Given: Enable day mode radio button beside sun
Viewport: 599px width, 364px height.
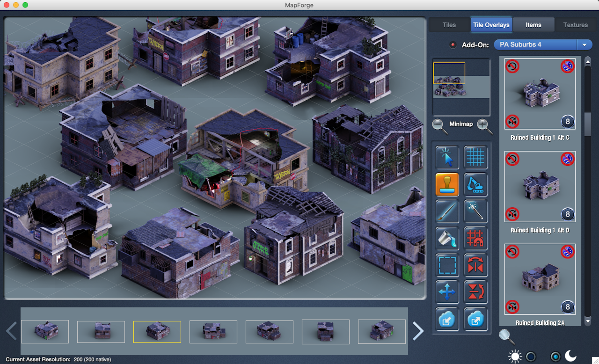Looking at the screenshot, I should [x=530, y=357].
